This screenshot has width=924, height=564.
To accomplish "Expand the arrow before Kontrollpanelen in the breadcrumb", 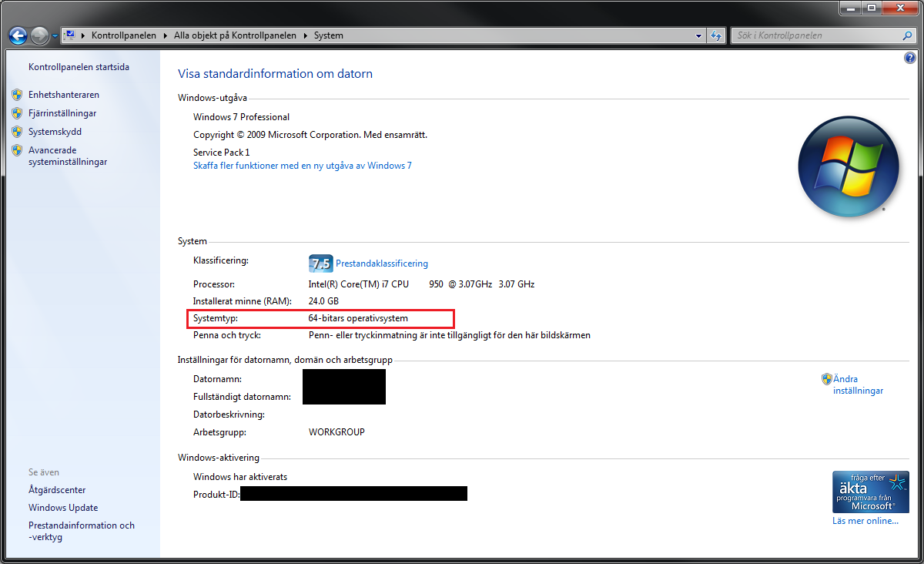I will (82, 35).
